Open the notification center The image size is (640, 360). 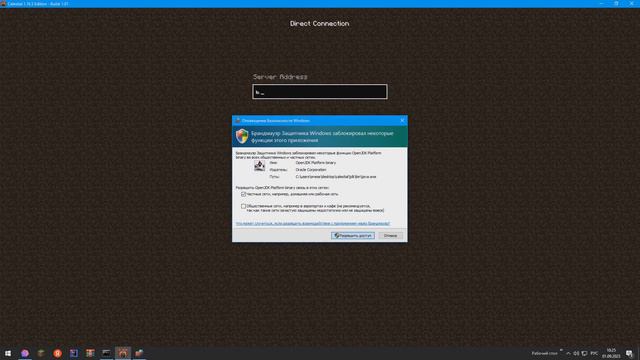coord(630,353)
